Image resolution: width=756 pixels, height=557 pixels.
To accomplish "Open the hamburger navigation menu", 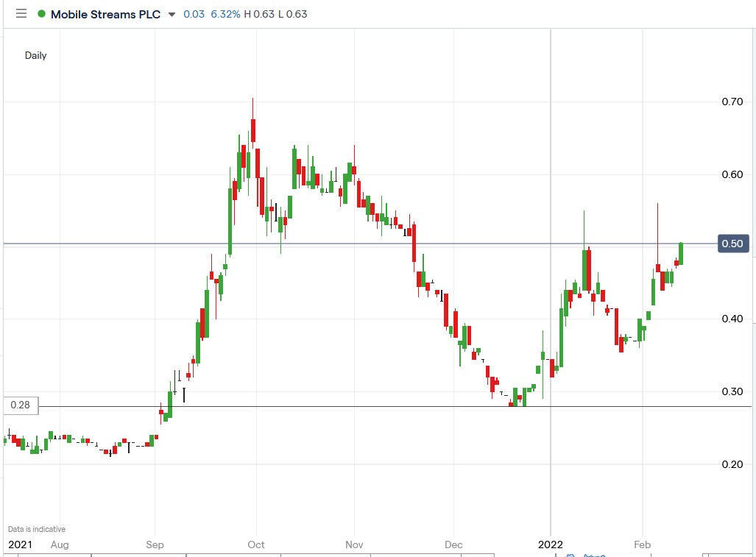I will click(x=21, y=13).
